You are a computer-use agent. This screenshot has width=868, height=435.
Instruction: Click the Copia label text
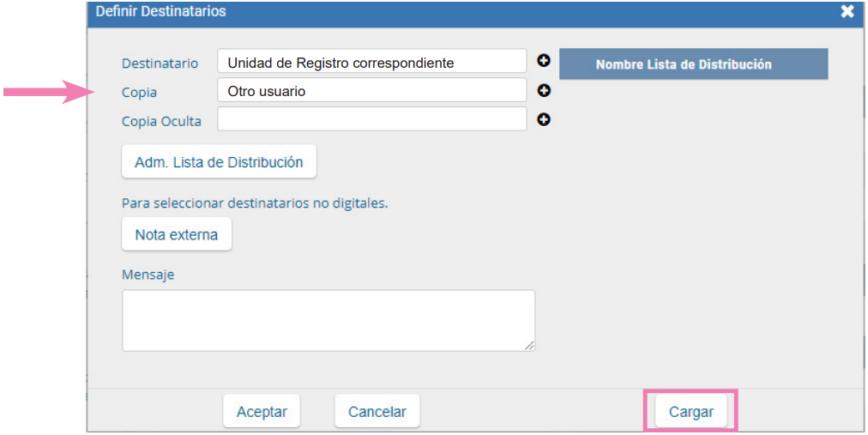click(139, 93)
